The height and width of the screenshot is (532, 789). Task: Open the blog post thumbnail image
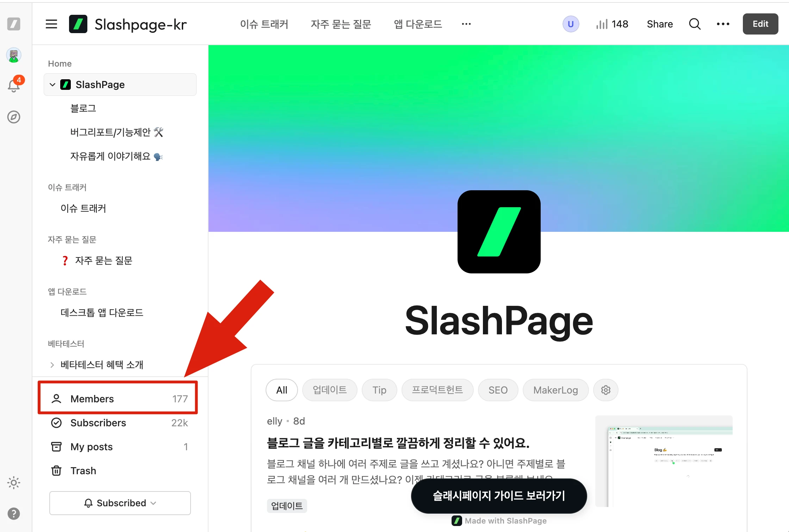pyautogui.click(x=664, y=461)
